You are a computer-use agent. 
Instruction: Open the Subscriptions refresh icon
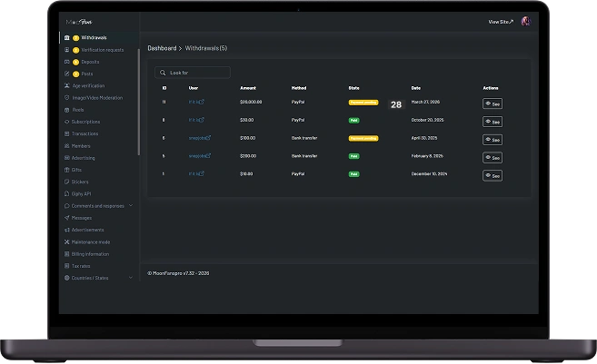(x=67, y=122)
